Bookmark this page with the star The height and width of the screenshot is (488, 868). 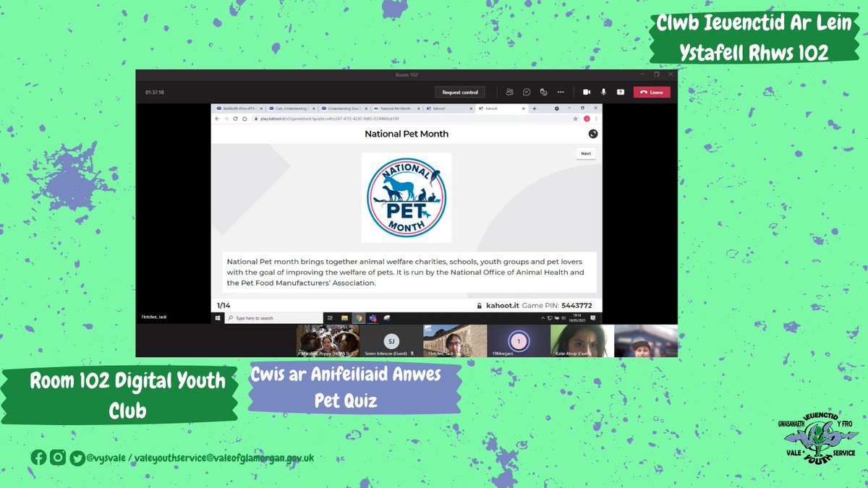[576, 118]
